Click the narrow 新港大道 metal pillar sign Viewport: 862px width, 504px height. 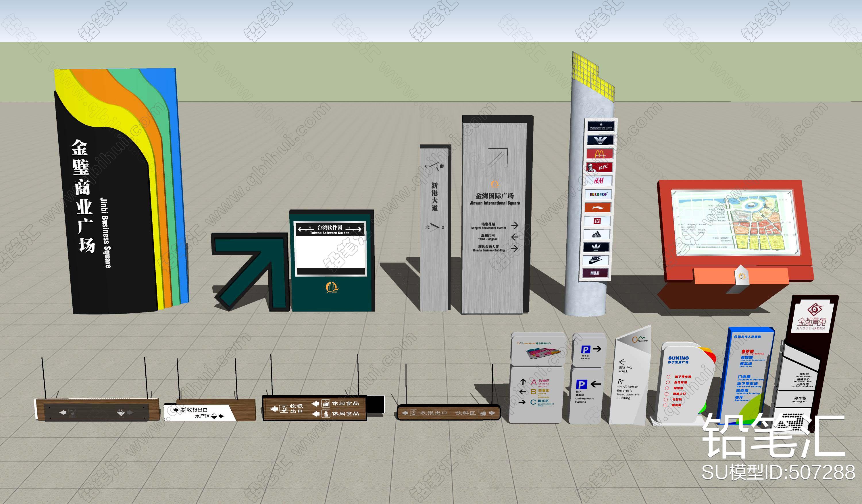[434, 228]
